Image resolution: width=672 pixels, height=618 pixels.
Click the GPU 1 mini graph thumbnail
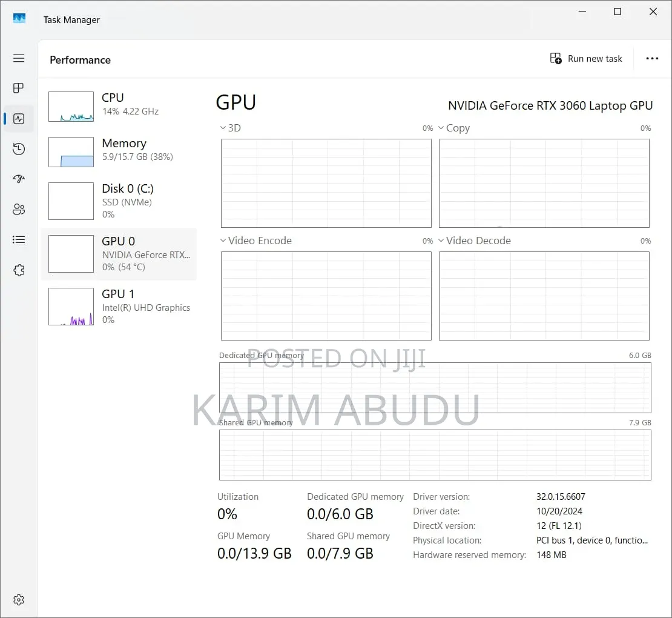71,307
